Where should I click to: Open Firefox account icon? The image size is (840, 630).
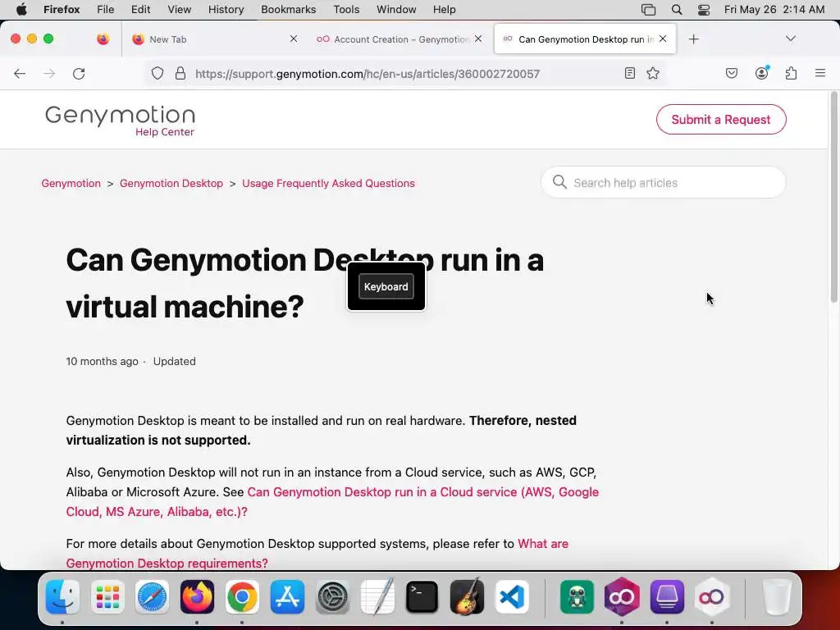point(761,73)
